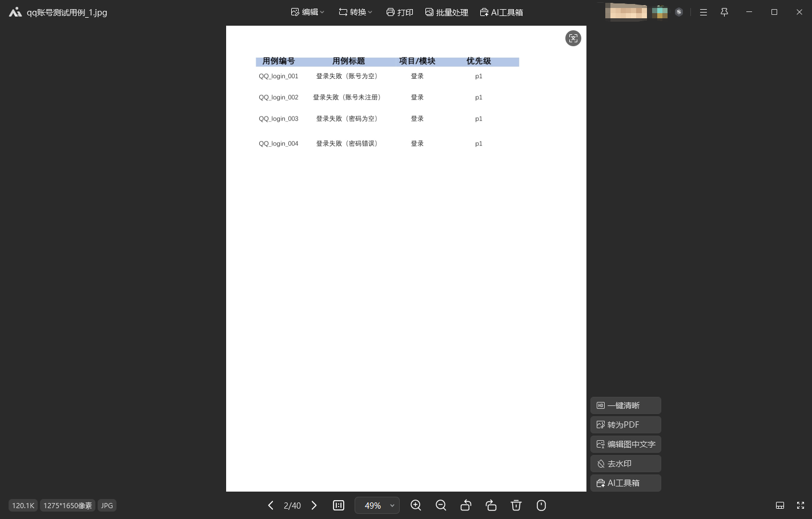Open the hamburger menu
This screenshot has height=519, width=812.
click(x=703, y=11)
